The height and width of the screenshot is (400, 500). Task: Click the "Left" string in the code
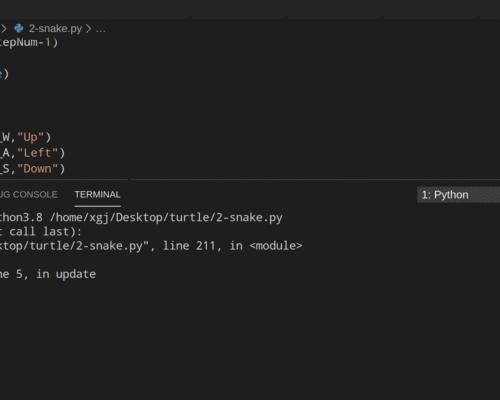click(37, 153)
